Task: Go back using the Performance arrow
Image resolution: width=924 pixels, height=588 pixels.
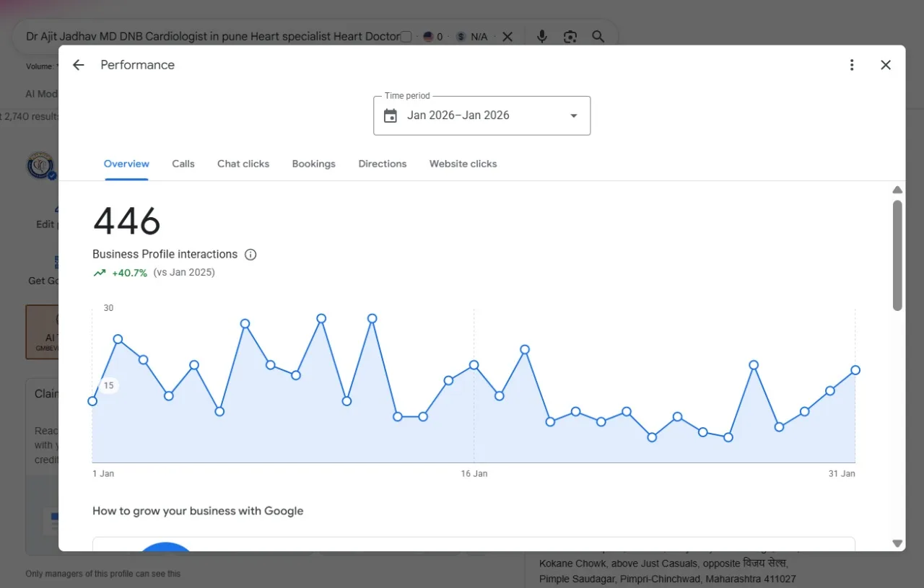Action: click(78, 65)
